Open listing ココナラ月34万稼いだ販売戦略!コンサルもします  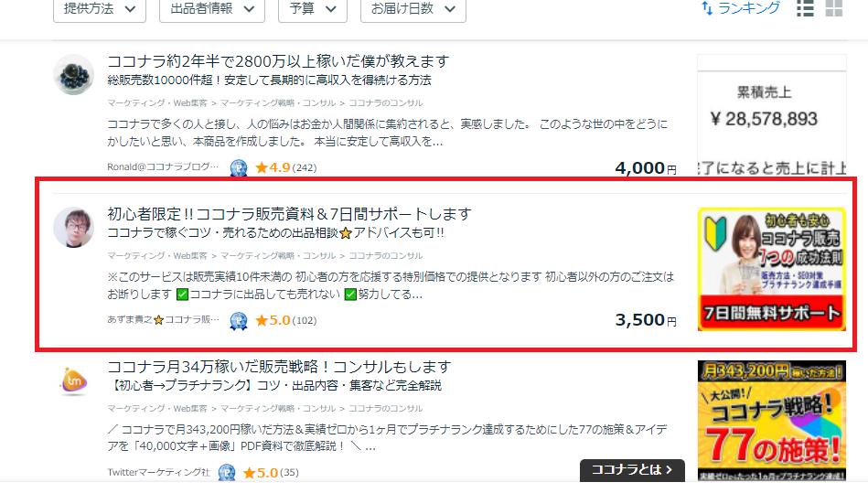coord(279,367)
